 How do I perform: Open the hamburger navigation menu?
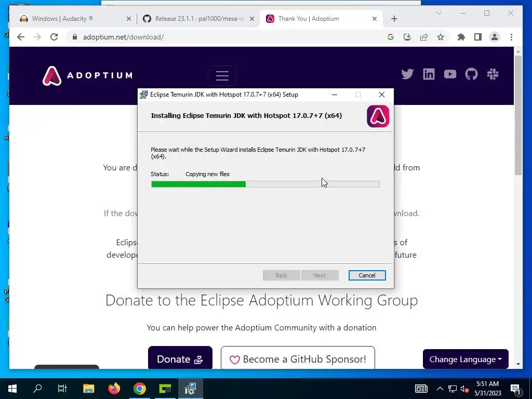pos(222,76)
